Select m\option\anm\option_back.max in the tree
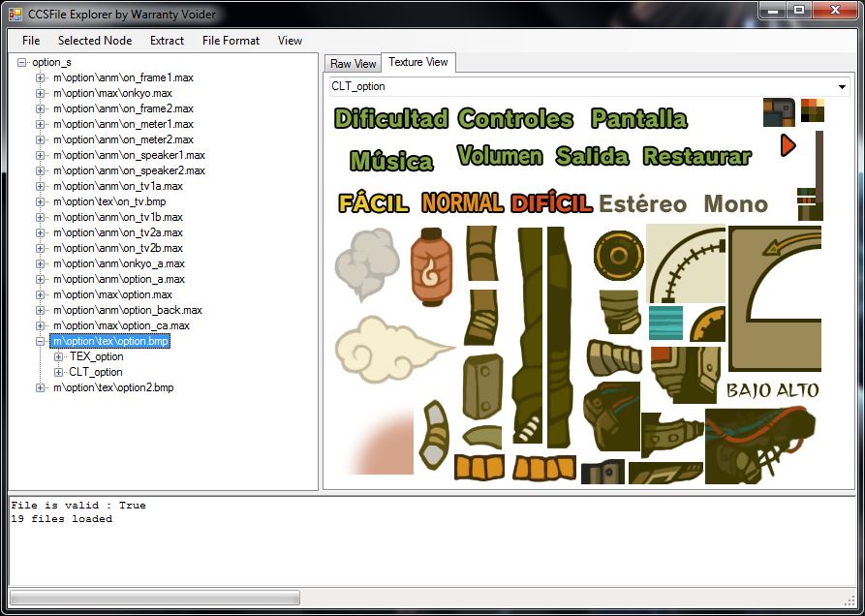The width and height of the screenshot is (865, 616). [128, 310]
